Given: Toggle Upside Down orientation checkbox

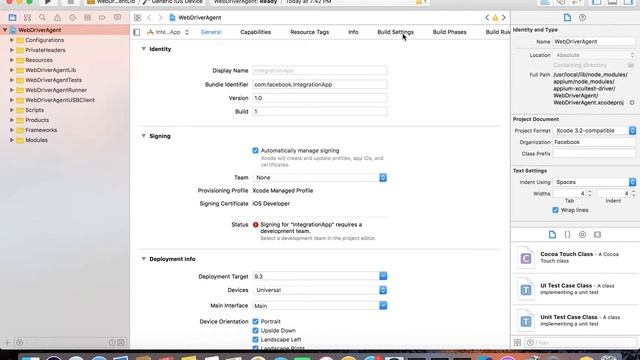Looking at the screenshot, I should tap(256, 331).
